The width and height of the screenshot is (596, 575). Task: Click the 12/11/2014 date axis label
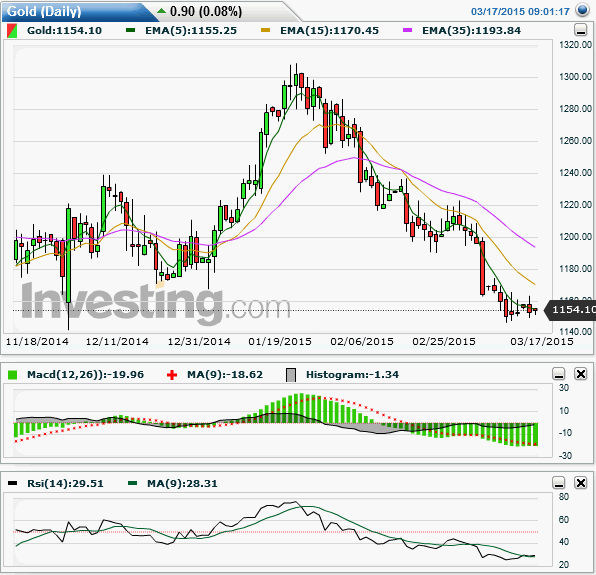click(x=117, y=342)
